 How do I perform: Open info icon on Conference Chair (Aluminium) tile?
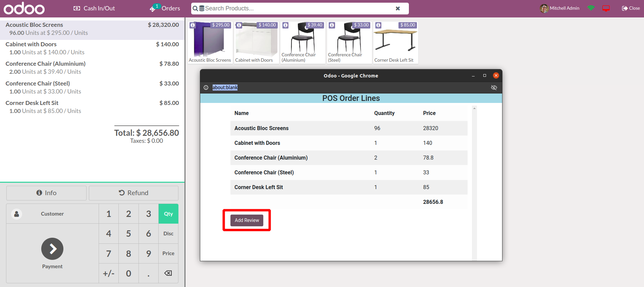pos(285,25)
